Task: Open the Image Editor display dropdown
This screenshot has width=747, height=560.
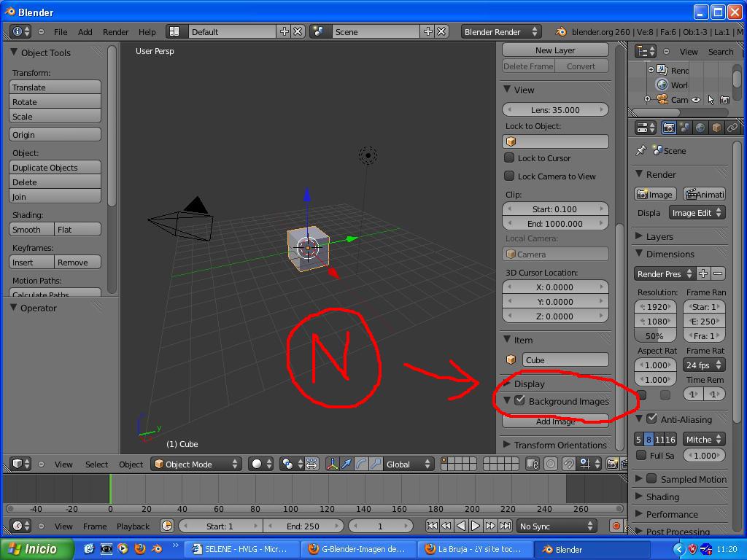Action: click(x=697, y=213)
